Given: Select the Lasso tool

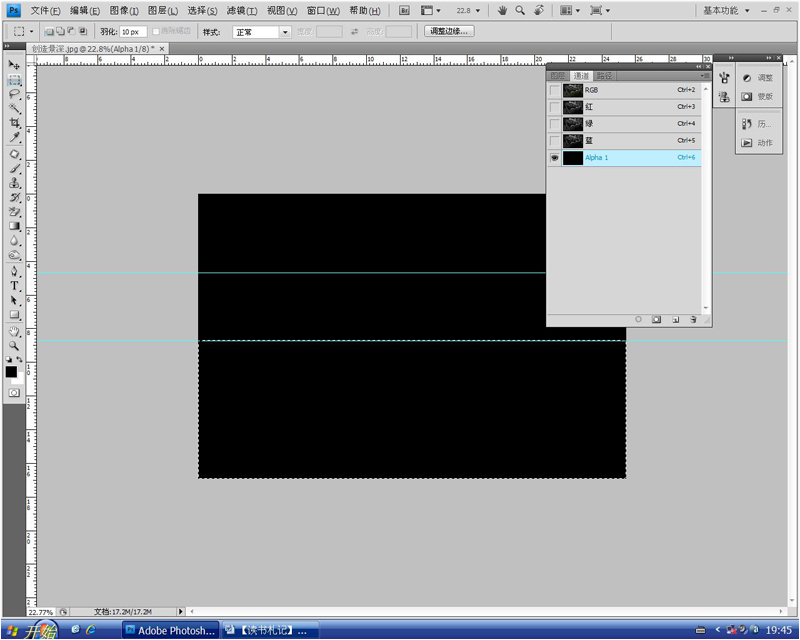Looking at the screenshot, I should tap(14, 94).
